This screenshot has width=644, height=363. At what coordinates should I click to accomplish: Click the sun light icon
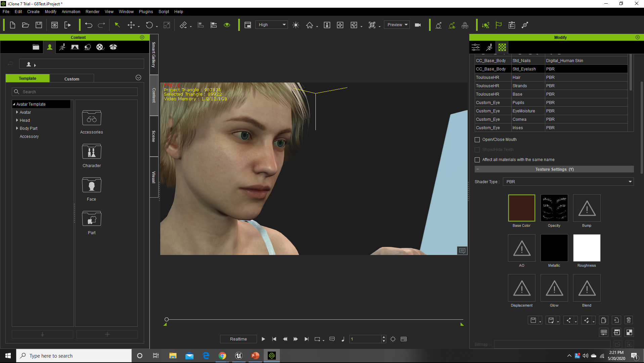point(296,25)
